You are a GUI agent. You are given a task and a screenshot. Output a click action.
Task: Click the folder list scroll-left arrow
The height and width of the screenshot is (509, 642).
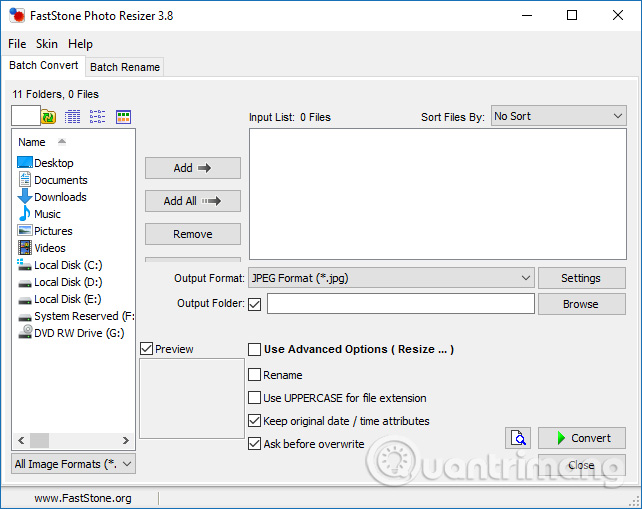click(21, 441)
